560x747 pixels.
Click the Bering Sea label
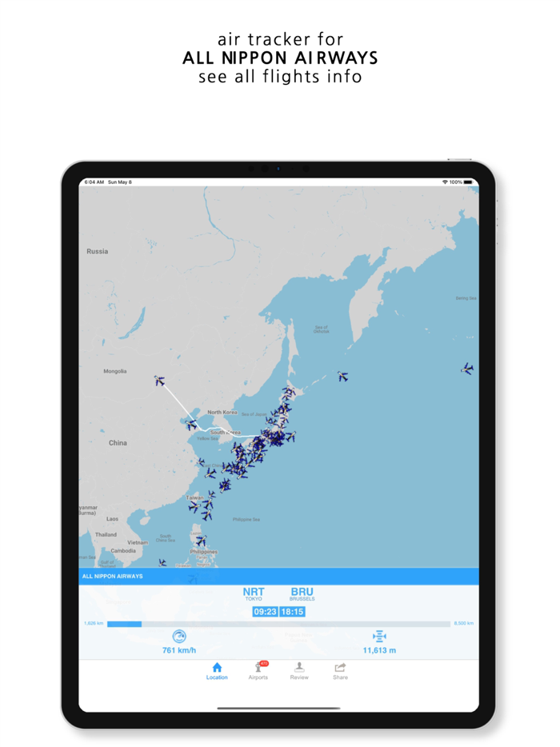(x=466, y=298)
